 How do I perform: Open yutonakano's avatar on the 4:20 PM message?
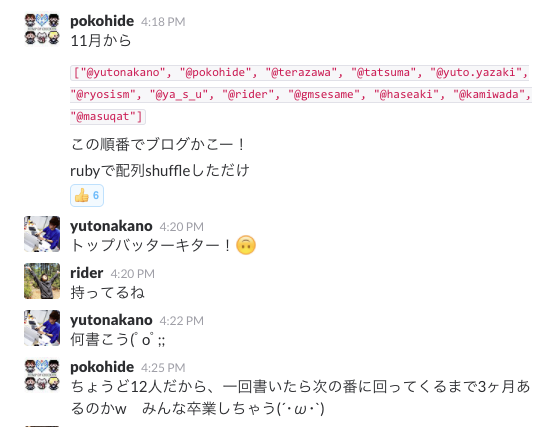[x=42, y=234]
